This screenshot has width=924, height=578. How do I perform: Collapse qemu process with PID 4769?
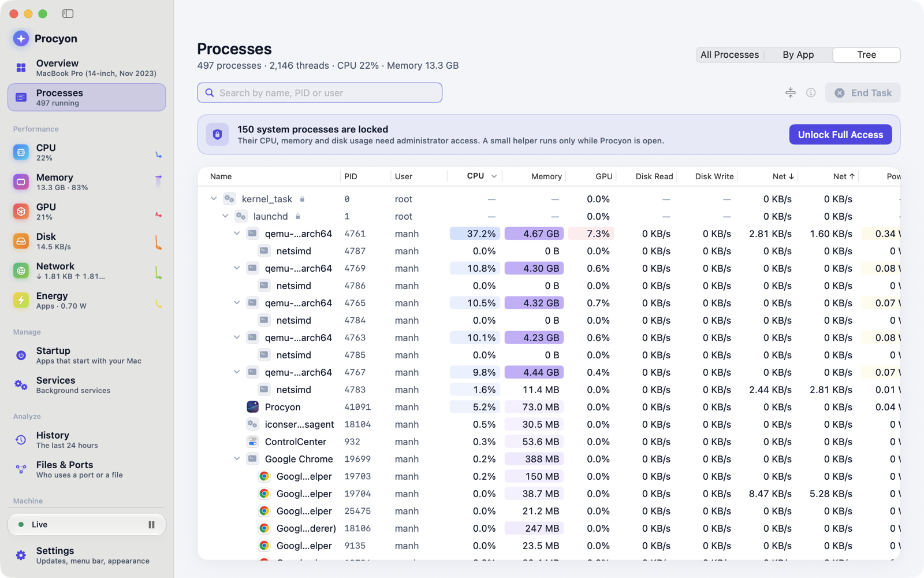[x=237, y=268]
